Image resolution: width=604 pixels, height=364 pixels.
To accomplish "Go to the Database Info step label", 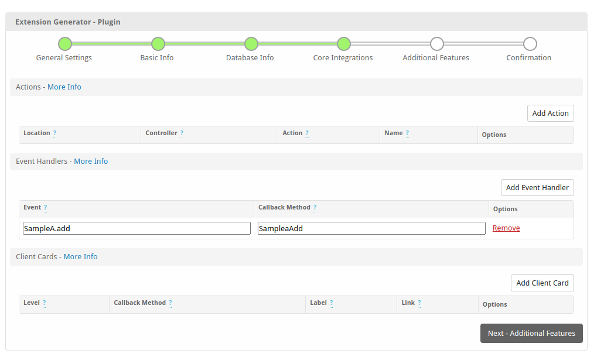I will (250, 58).
